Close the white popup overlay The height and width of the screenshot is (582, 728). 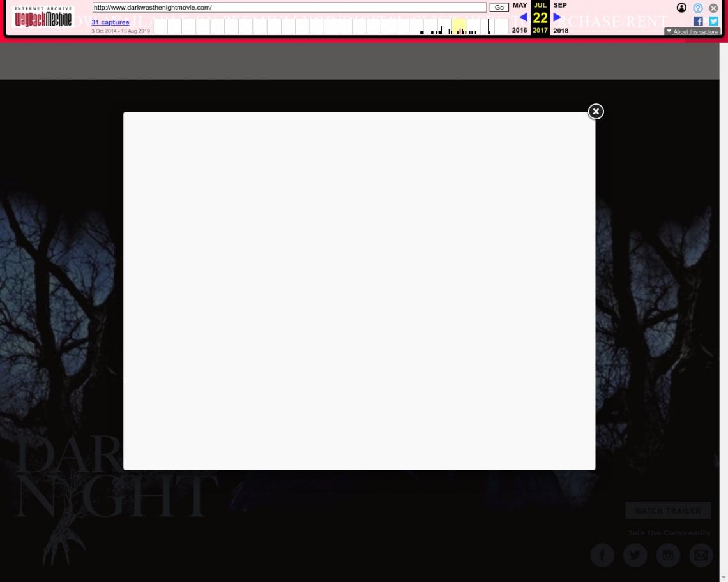pyautogui.click(x=596, y=112)
